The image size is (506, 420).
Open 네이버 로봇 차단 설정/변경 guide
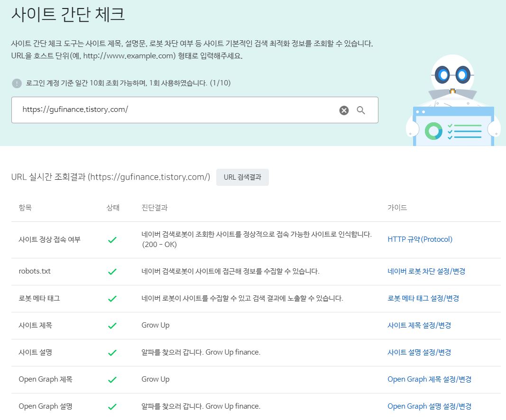[426, 271]
